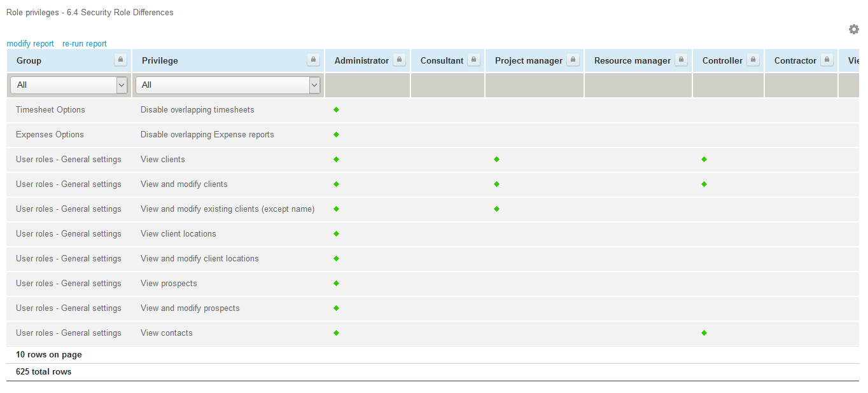Click Administrator diamond for View and modify clients

[337, 184]
